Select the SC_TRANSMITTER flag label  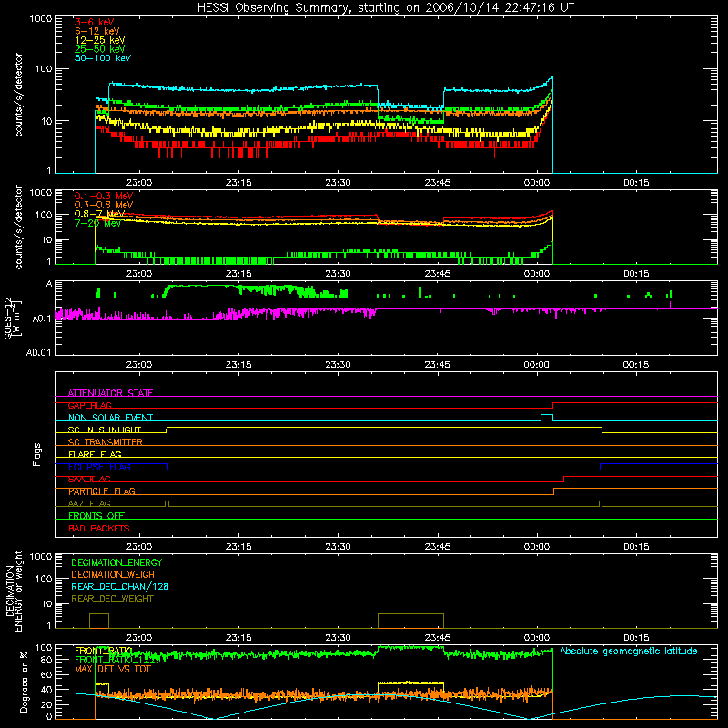(106, 442)
